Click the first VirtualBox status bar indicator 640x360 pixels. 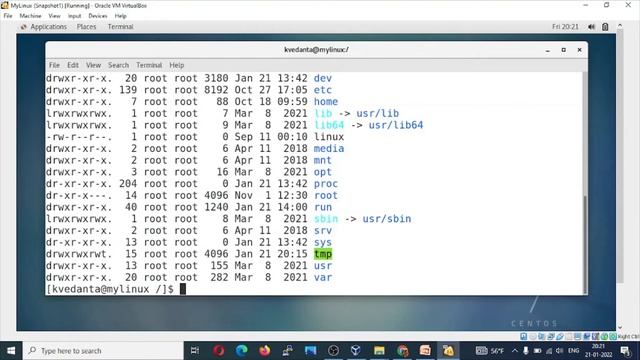pos(524,336)
